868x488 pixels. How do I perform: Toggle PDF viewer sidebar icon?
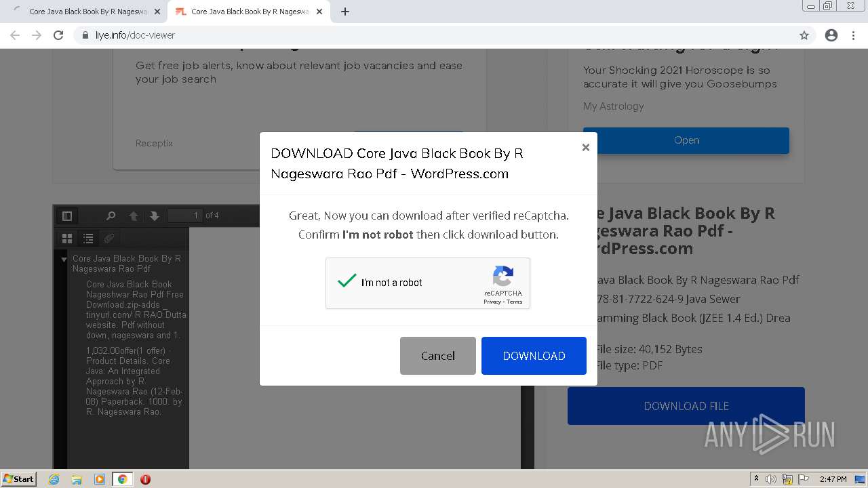67,216
